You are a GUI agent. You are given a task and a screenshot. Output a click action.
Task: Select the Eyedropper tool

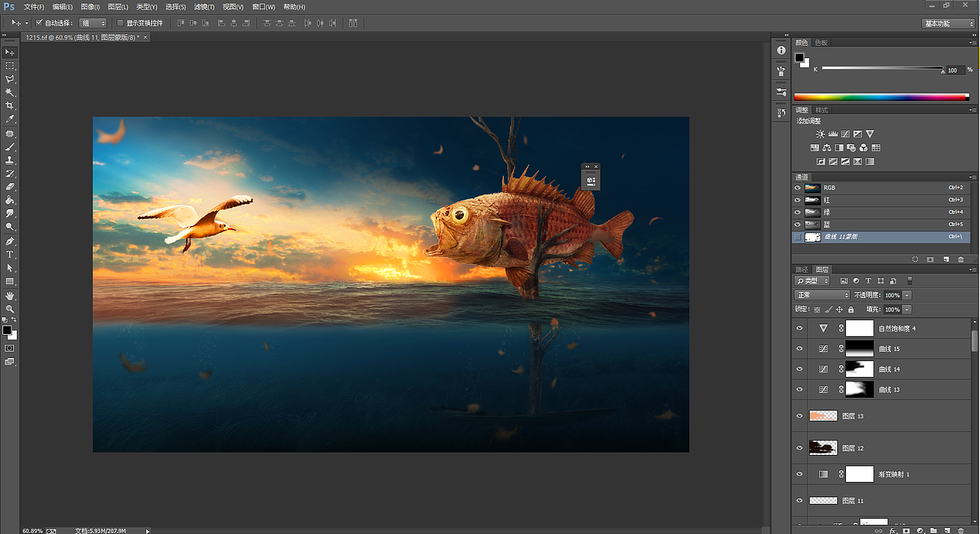pyautogui.click(x=10, y=120)
